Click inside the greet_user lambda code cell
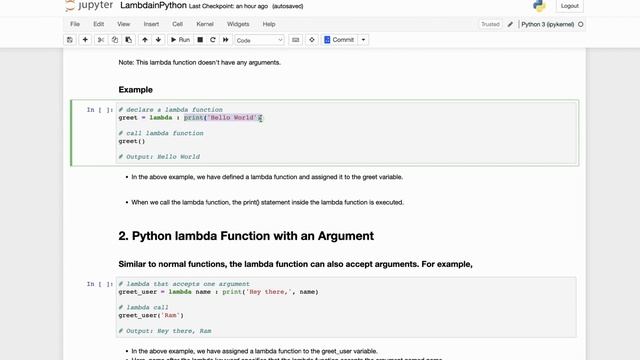640x360 pixels. pos(347,307)
